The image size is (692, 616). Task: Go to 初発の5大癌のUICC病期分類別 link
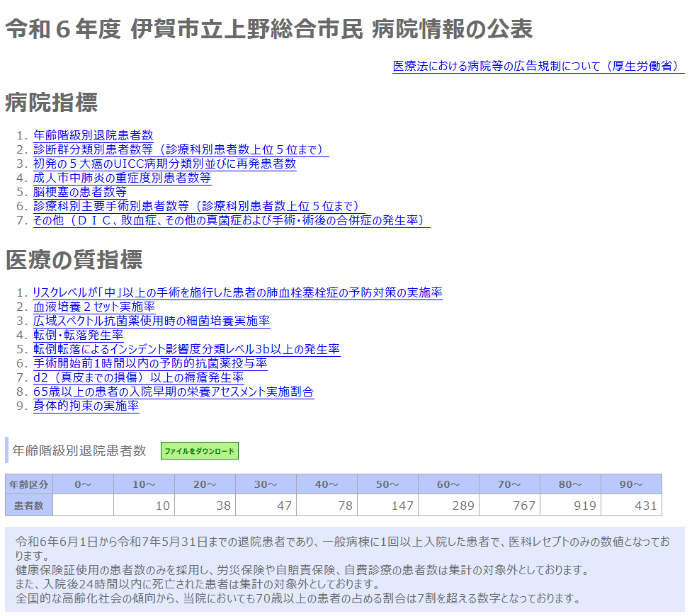pyautogui.click(x=164, y=164)
